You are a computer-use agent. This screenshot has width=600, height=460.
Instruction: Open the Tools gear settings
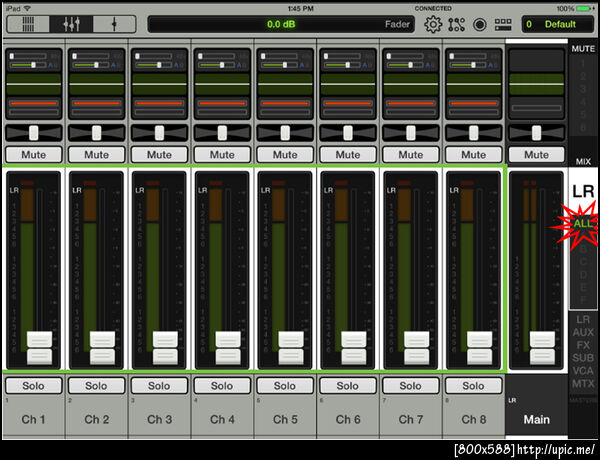(433, 24)
